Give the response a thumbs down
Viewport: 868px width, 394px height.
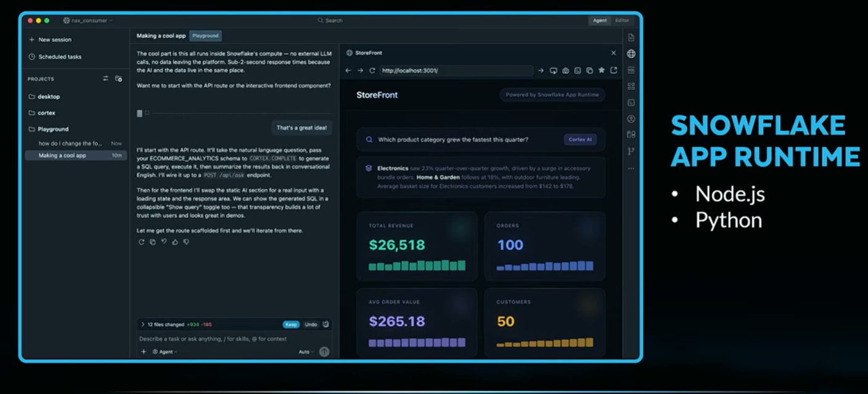click(186, 242)
